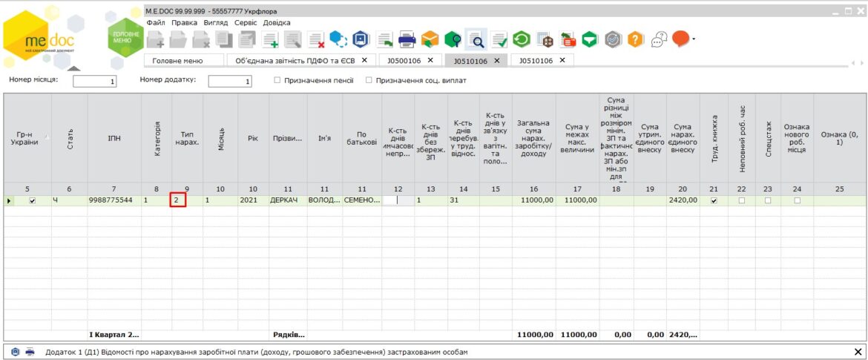Click the active К-сть днів тимчасової непрацездатності cell
This screenshot has width=868, height=360.
pyautogui.click(x=398, y=200)
